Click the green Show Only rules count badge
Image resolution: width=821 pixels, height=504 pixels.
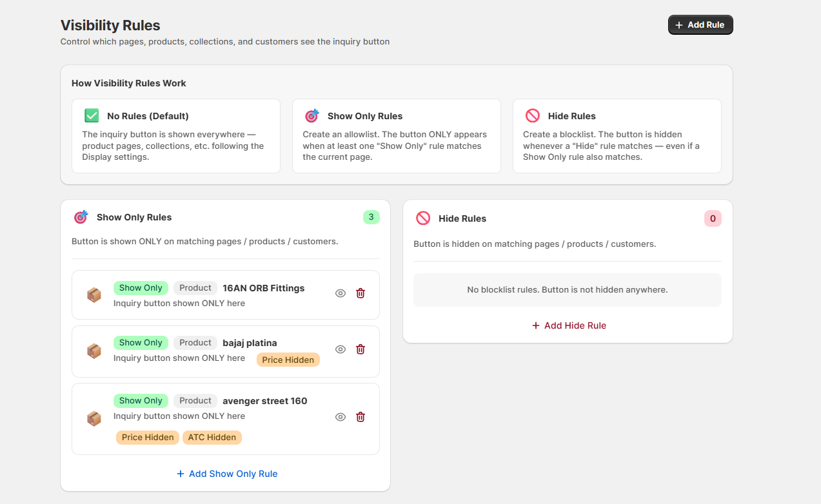371,217
